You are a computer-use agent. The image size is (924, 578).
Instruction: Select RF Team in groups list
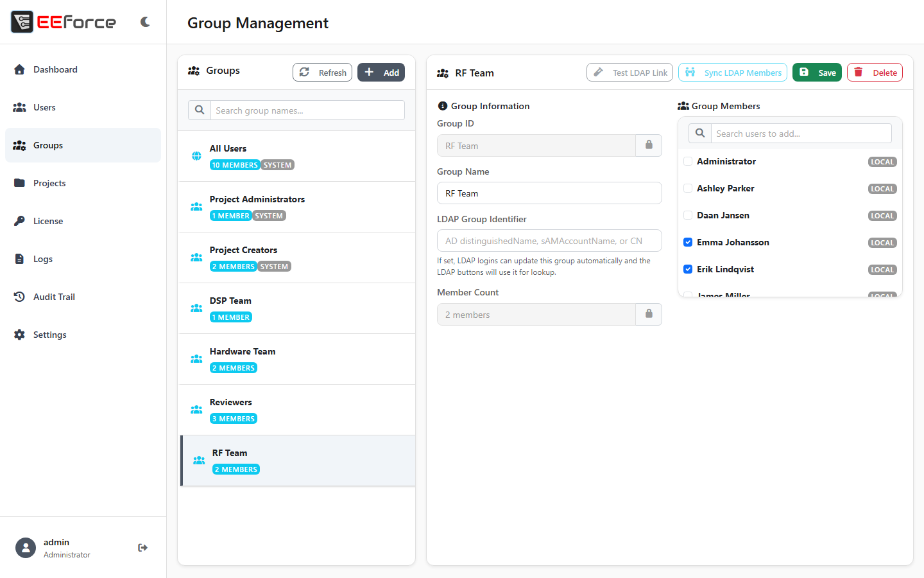tap(298, 460)
